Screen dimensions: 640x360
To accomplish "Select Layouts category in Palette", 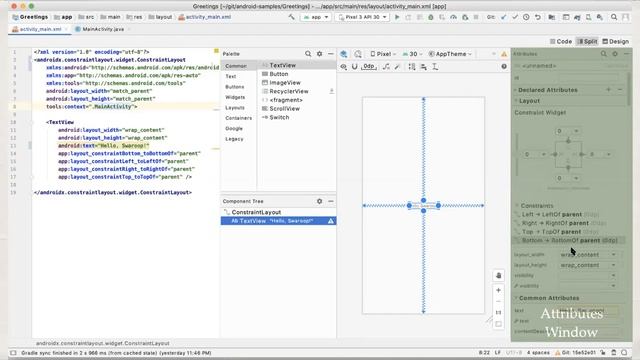I will click(x=235, y=108).
